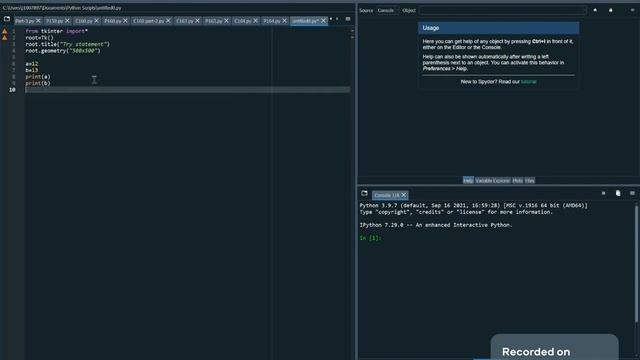This screenshot has height=360, width=640.
Task: Open the editor pane options menu
Action: click(x=348, y=19)
